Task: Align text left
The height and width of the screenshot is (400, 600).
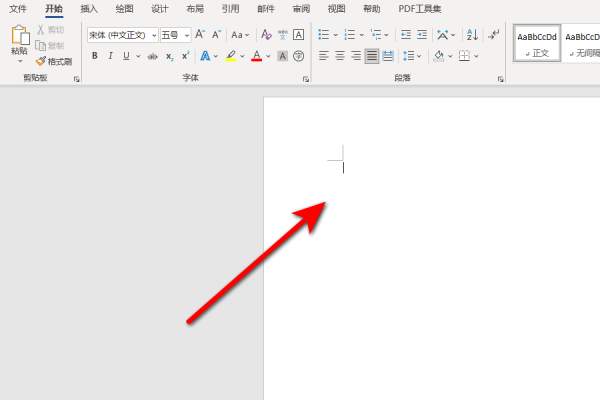Action: pyautogui.click(x=324, y=56)
